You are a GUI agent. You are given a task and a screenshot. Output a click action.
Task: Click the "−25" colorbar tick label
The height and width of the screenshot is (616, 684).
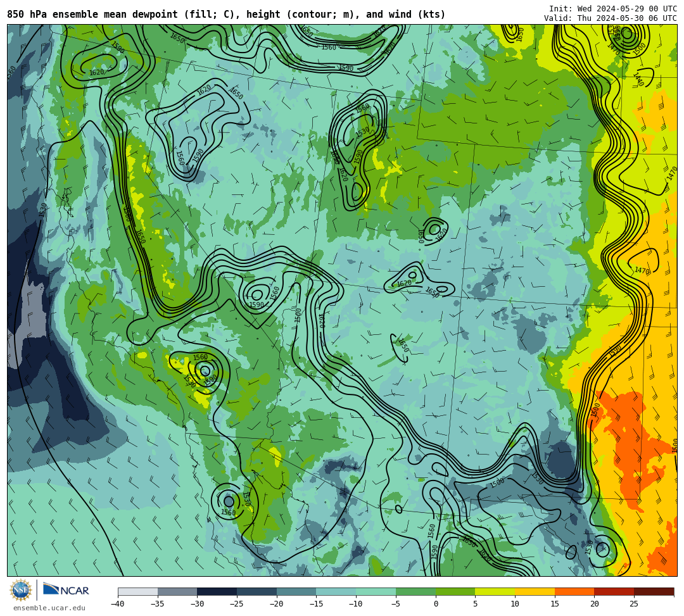237,604
